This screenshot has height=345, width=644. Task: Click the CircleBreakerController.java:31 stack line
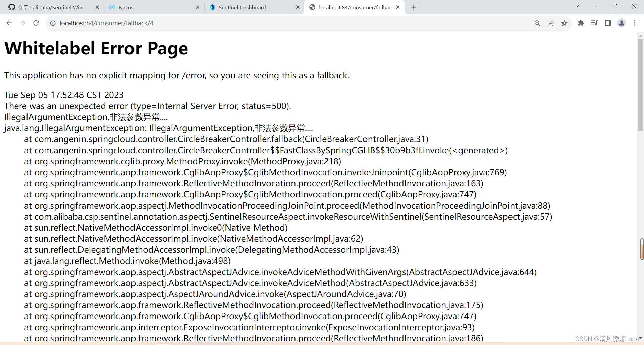pyautogui.click(x=226, y=139)
